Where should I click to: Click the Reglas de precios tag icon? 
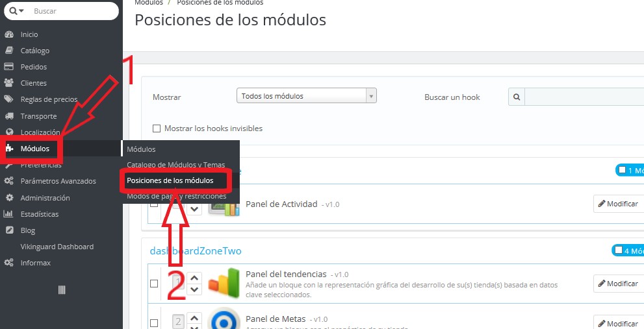coord(9,99)
